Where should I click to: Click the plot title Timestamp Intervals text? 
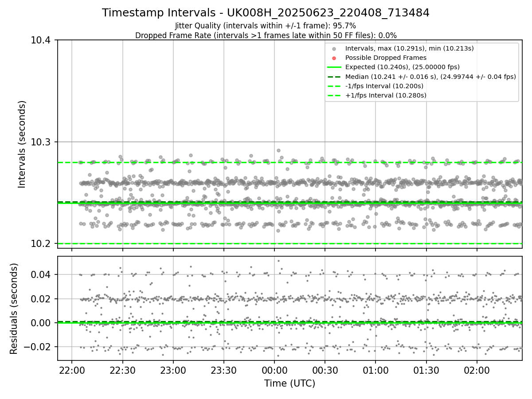point(266,13)
